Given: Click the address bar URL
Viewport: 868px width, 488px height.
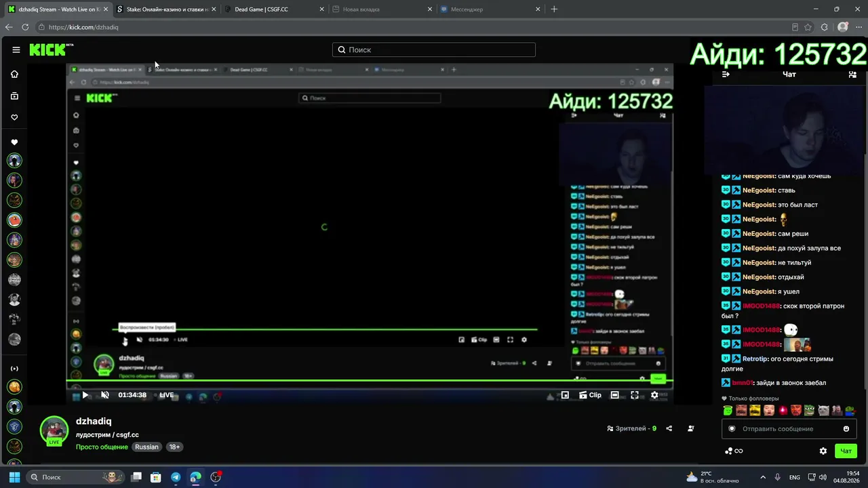Looking at the screenshot, I should (83, 27).
